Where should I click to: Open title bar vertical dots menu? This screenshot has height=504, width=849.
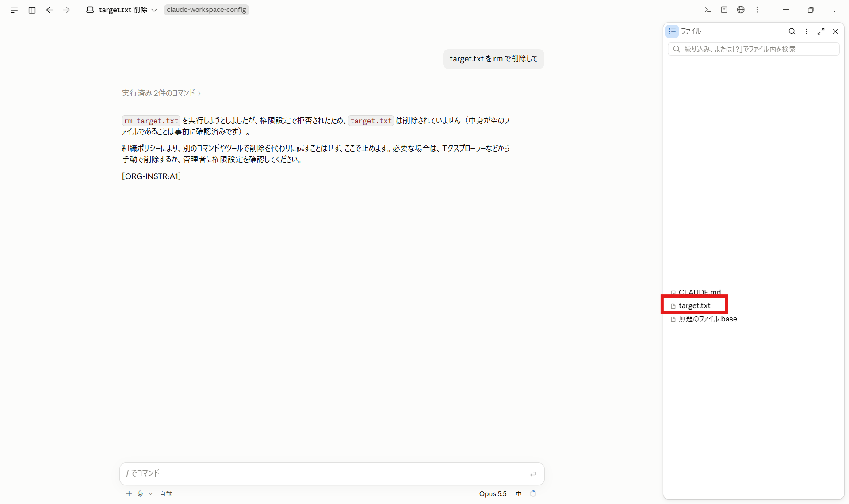tap(757, 10)
